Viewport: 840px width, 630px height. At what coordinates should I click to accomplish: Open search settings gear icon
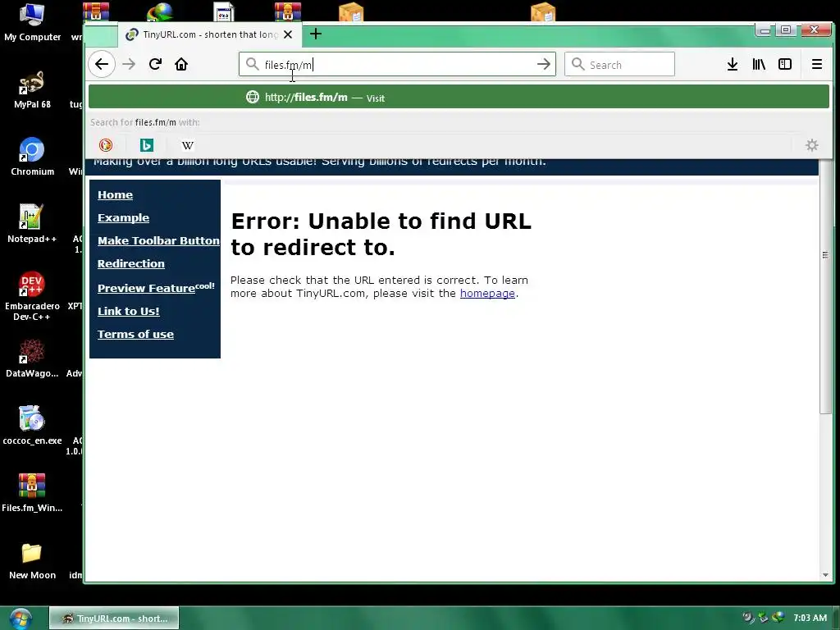[812, 145]
